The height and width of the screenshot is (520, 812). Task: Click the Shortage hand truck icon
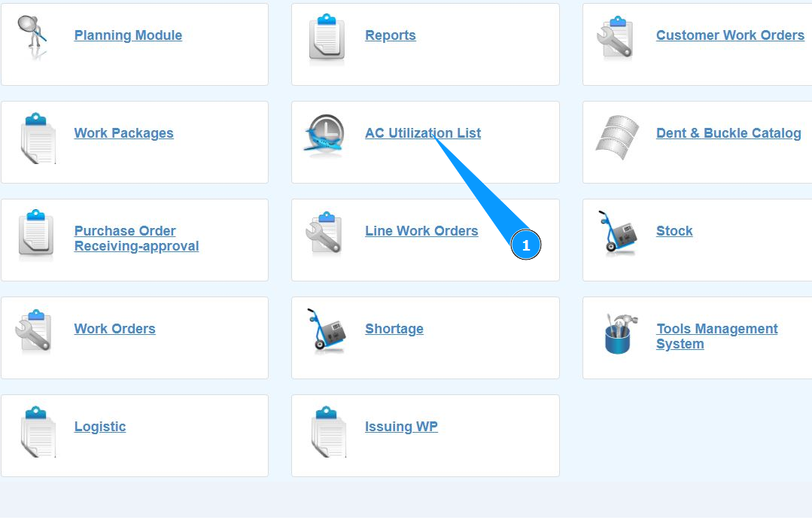(327, 330)
